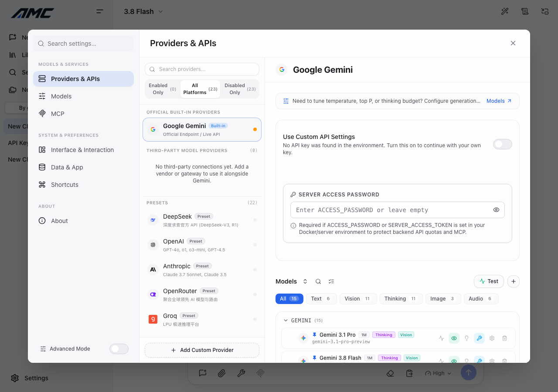Filter models by Image
This screenshot has width=558, height=392.
[x=443, y=299]
